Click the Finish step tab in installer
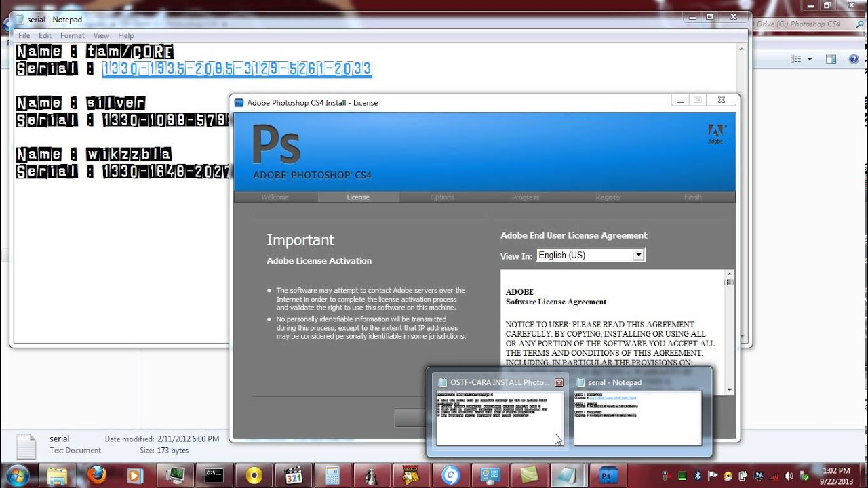Screen dimensions: 868x488 [x=692, y=197]
